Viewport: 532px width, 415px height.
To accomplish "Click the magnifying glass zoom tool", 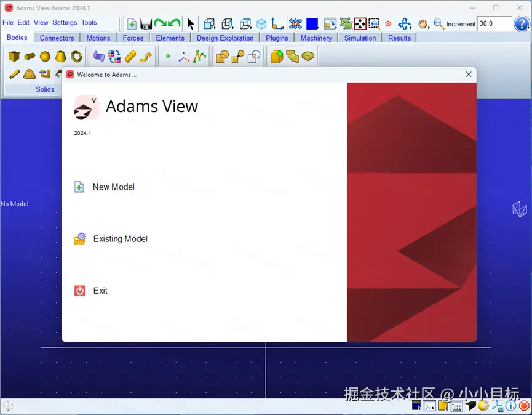I will coord(439,24).
